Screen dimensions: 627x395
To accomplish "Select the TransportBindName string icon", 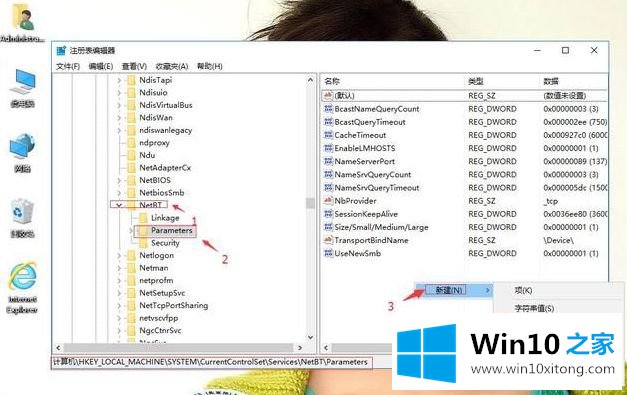I will point(328,240).
